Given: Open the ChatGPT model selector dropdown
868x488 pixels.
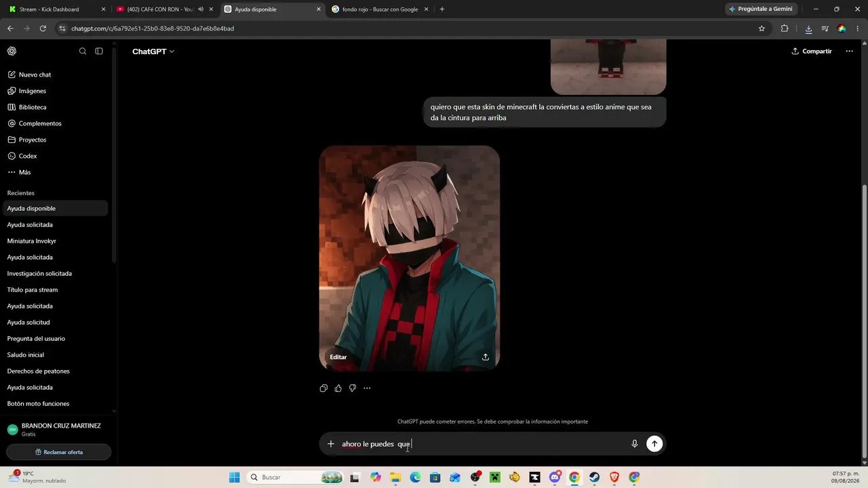Looking at the screenshot, I should point(153,52).
